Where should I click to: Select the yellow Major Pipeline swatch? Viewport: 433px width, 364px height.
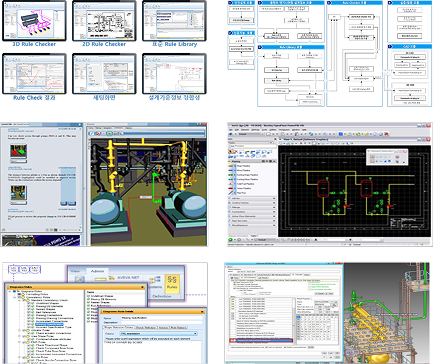tap(231, 166)
